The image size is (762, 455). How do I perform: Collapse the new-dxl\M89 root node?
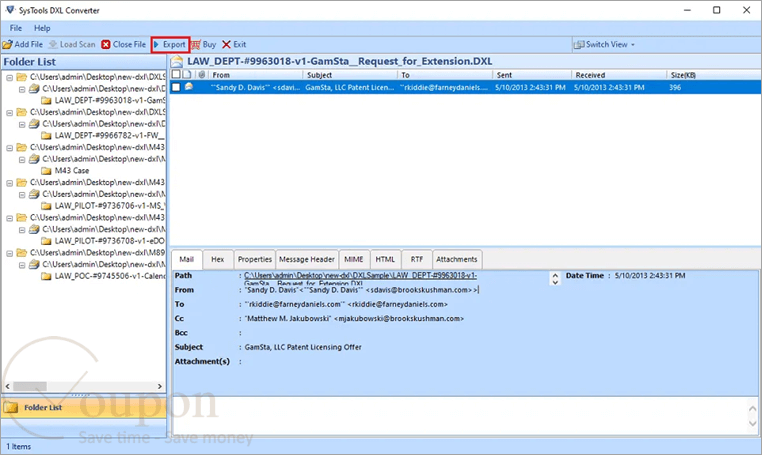(9, 253)
